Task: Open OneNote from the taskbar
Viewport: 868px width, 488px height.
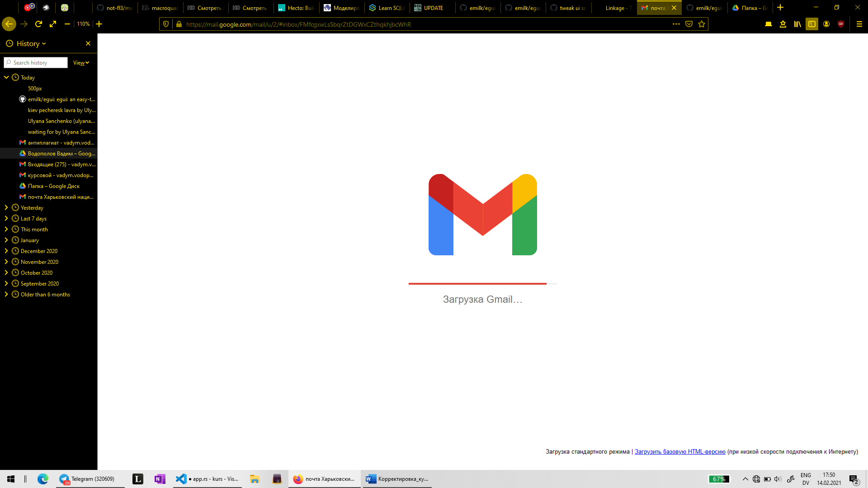Action: click(x=160, y=479)
